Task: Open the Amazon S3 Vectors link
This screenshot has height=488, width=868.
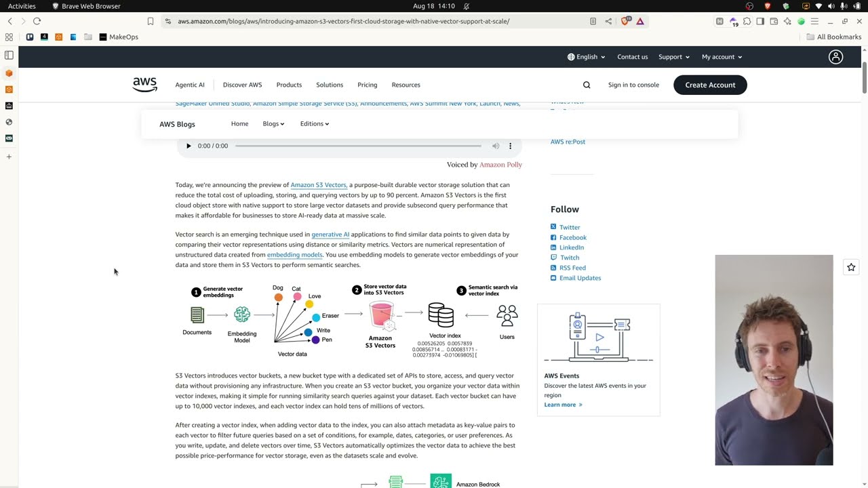Action: coord(318,185)
